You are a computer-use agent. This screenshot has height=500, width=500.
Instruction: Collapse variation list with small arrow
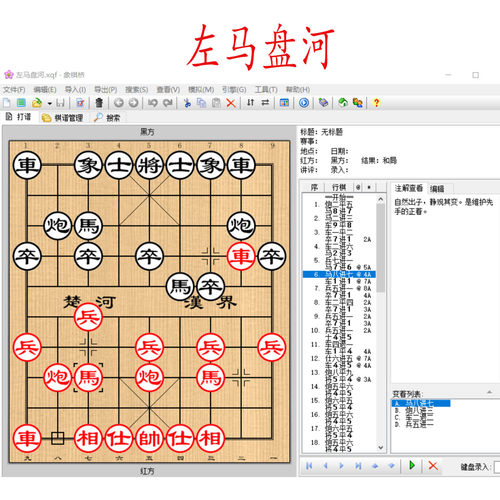pos(489,392)
